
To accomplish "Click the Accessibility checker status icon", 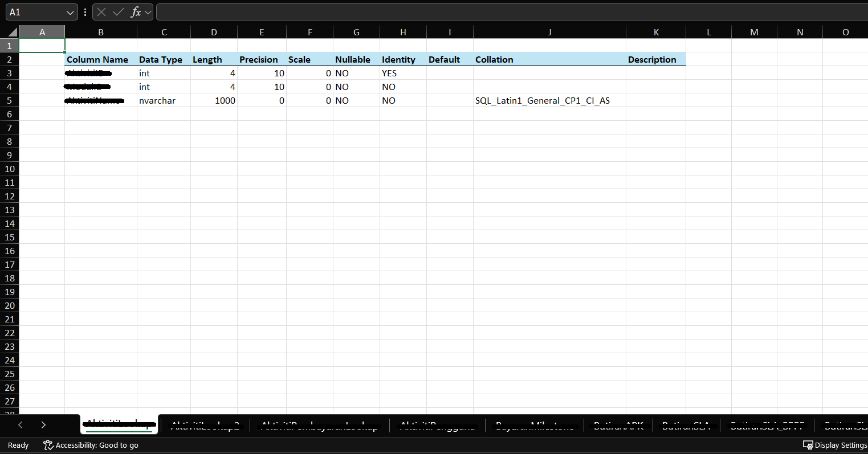I will [48, 445].
